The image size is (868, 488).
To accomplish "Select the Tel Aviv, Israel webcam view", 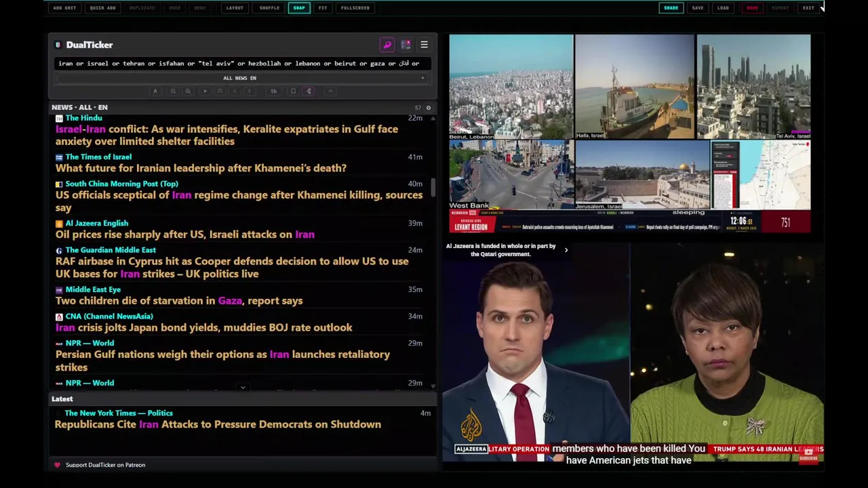I will click(x=753, y=87).
